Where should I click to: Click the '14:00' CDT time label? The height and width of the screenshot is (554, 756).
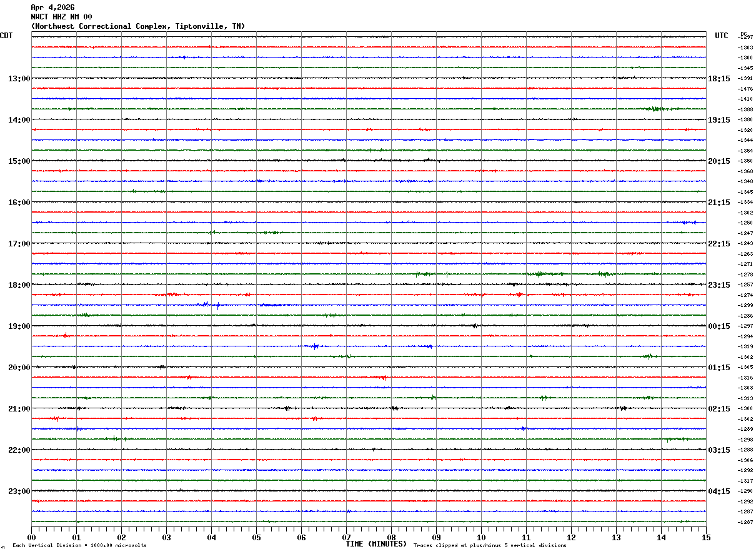tap(19, 120)
